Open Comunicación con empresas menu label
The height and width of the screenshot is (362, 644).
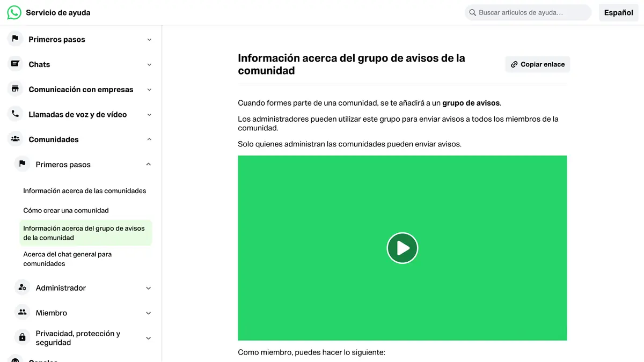(x=81, y=90)
